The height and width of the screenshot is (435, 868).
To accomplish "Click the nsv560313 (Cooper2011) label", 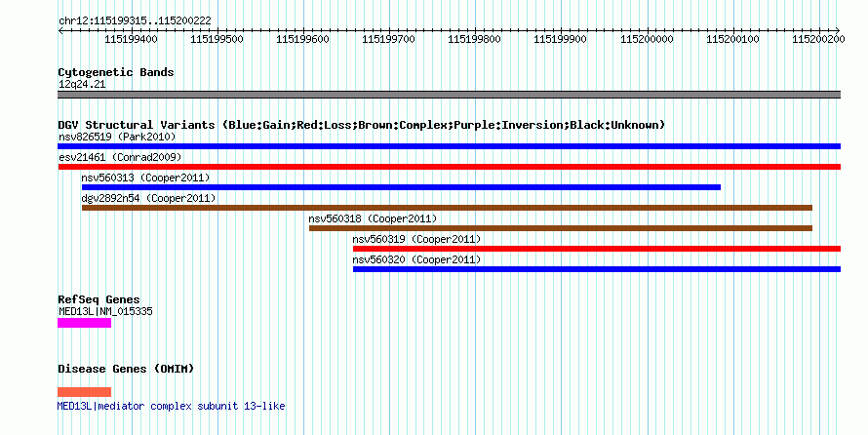I will [x=145, y=178].
